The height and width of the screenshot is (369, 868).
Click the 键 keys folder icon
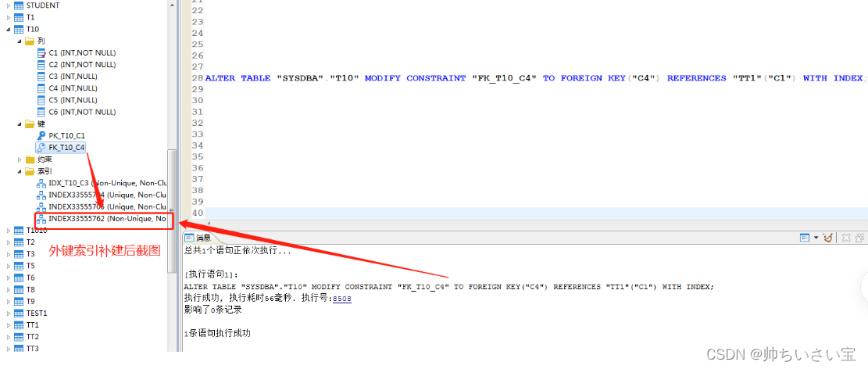point(30,124)
